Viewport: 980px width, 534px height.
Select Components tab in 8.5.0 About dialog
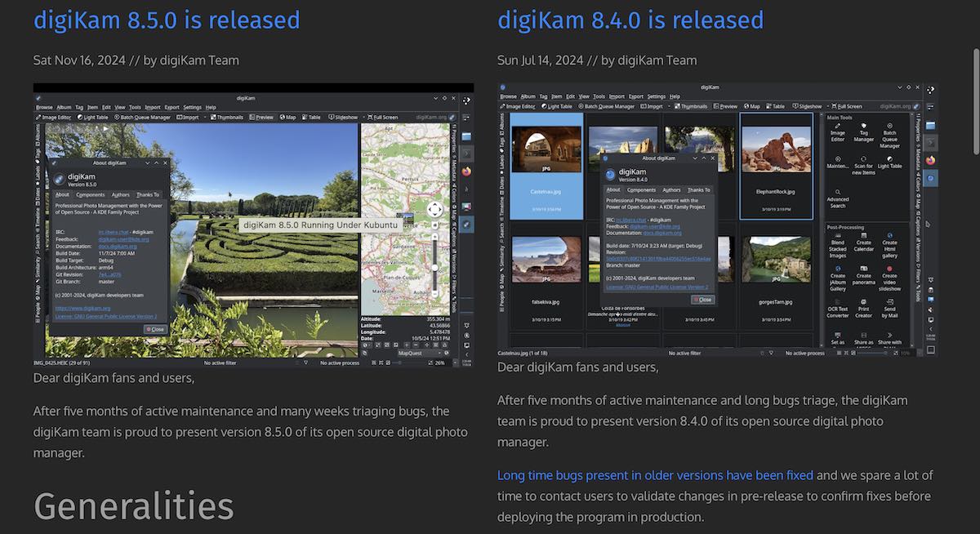click(90, 194)
